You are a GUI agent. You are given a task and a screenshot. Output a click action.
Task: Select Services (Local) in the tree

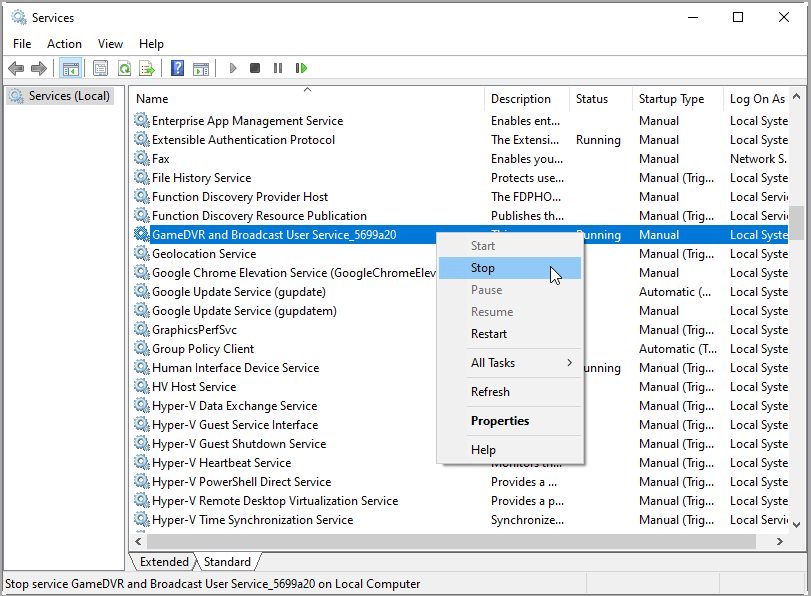pyautogui.click(x=61, y=96)
